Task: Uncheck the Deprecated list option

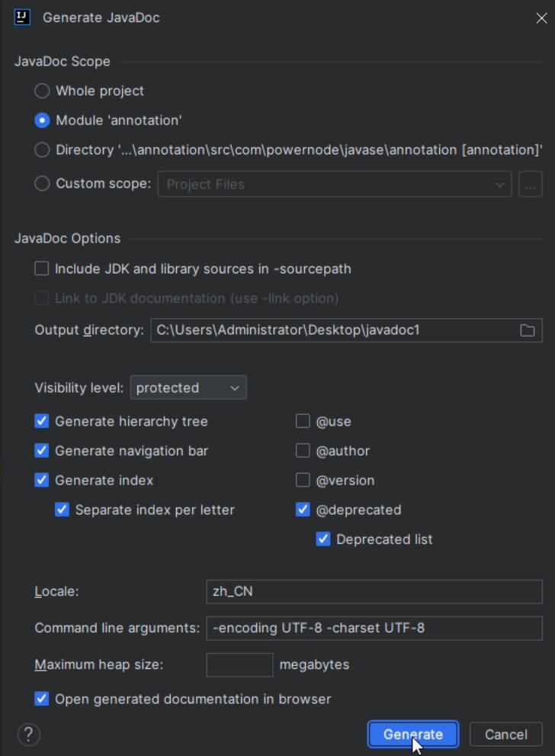Action: [x=323, y=539]
